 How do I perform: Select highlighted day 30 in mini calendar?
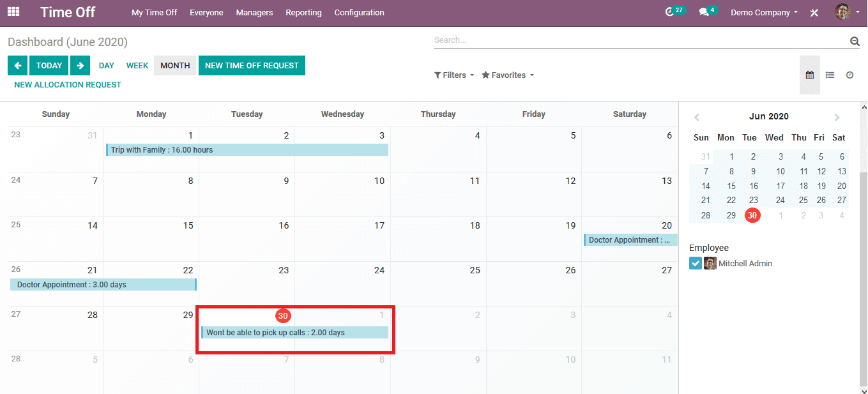pyautogui.click(x=752, y=216)
